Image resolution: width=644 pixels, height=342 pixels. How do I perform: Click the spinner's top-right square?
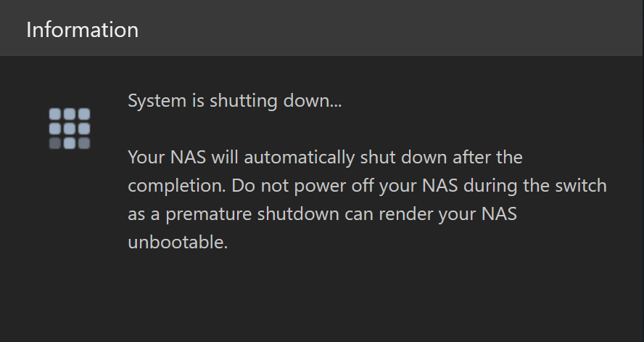pyautogui.click(x=84, y=114)
